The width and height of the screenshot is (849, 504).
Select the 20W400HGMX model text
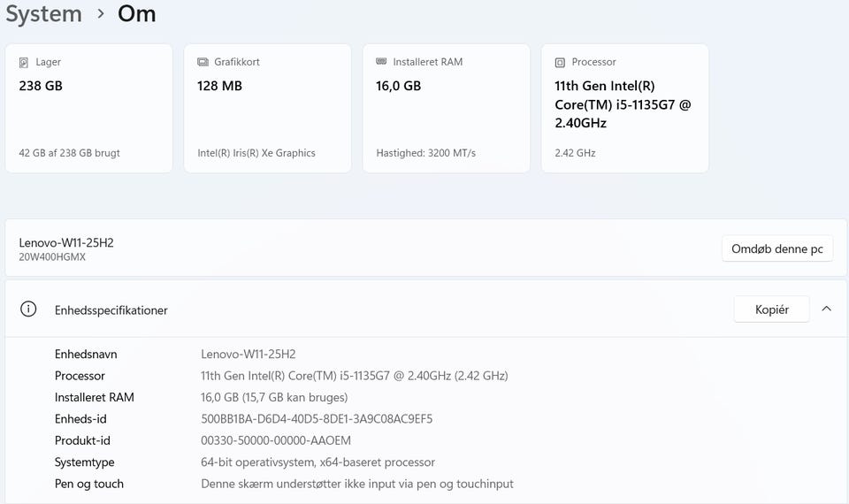pos(52,257)
